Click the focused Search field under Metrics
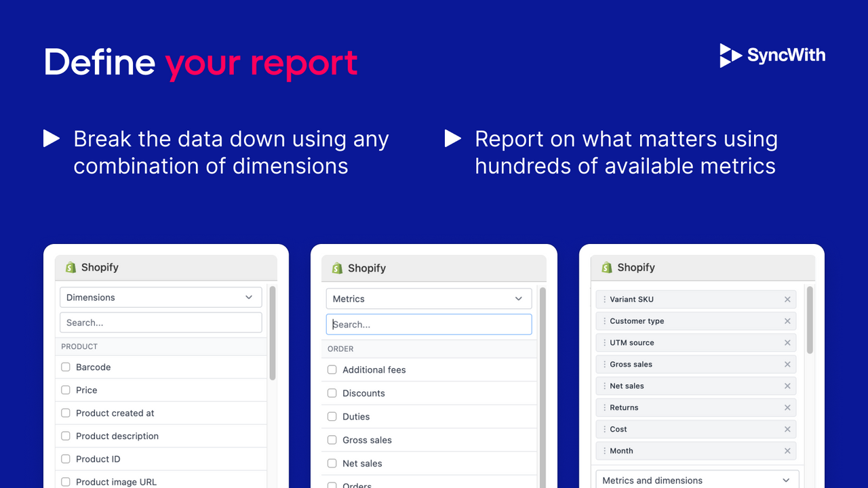The width and height of the screenshot is (868, 488). pos(429,324)
